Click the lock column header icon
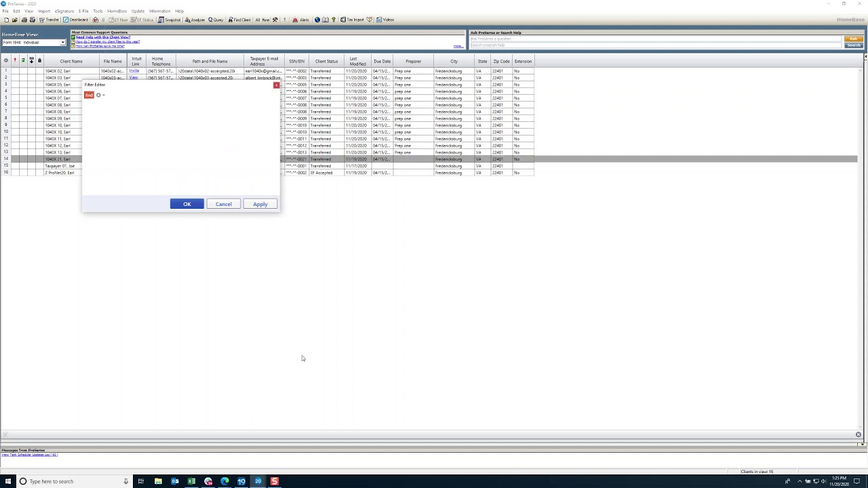This screenshot has width=868, height=488. point(39,61)
